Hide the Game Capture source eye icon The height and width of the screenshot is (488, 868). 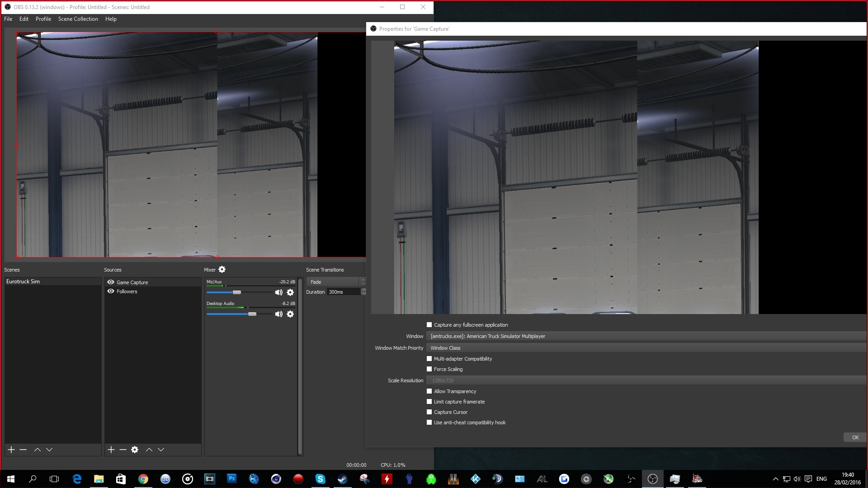click(111, 282)
